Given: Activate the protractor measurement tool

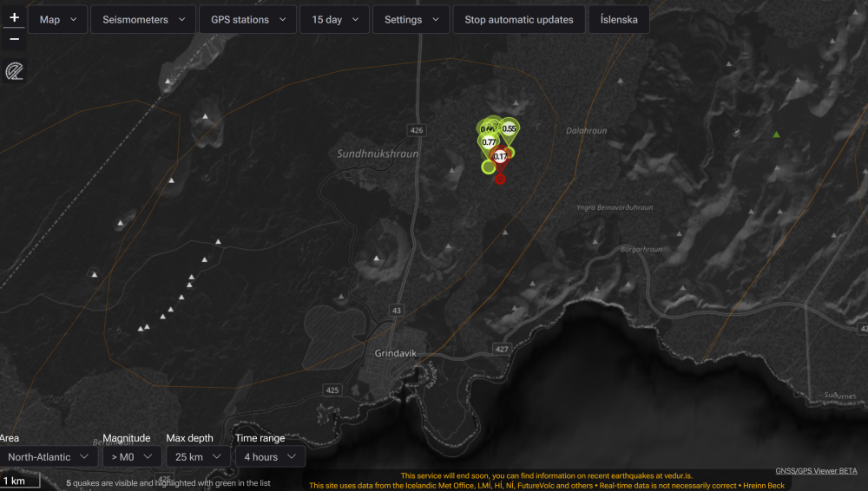Looking at the screenshot, I should (14, 71).
